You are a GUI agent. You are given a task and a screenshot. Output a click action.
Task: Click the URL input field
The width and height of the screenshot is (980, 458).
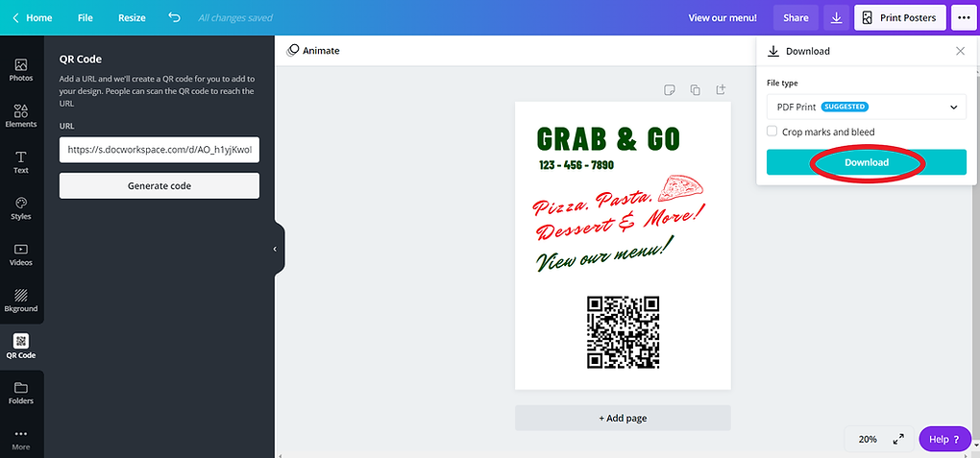tap(159, 150)
